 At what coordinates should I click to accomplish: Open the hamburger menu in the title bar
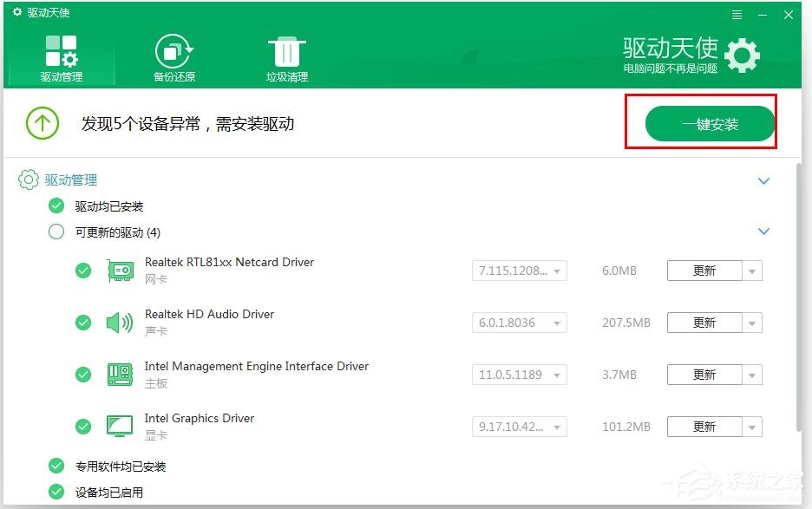pyautogui.click(x=737, y=14)
